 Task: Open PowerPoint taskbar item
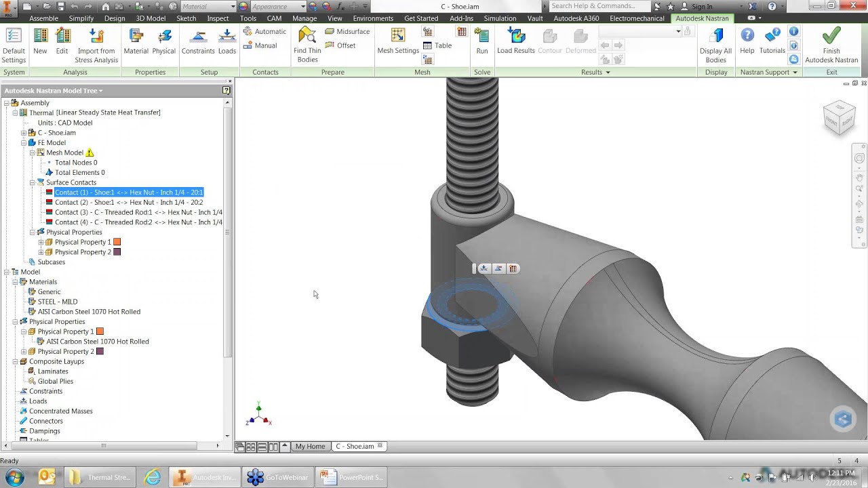[x=352, y=477]
